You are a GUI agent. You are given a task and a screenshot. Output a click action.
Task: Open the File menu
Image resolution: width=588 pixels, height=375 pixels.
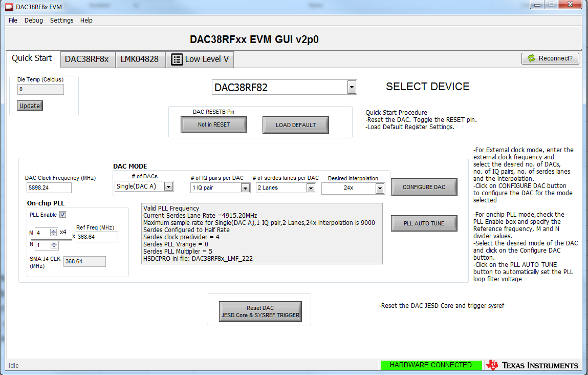click(x=13, y=20)
